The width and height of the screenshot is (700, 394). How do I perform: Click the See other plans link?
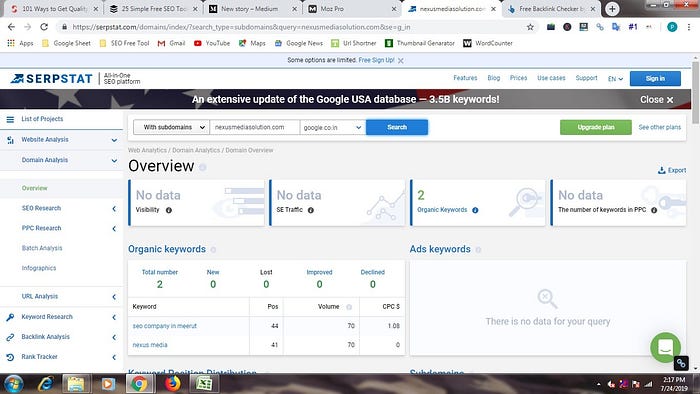pos(659,128)
